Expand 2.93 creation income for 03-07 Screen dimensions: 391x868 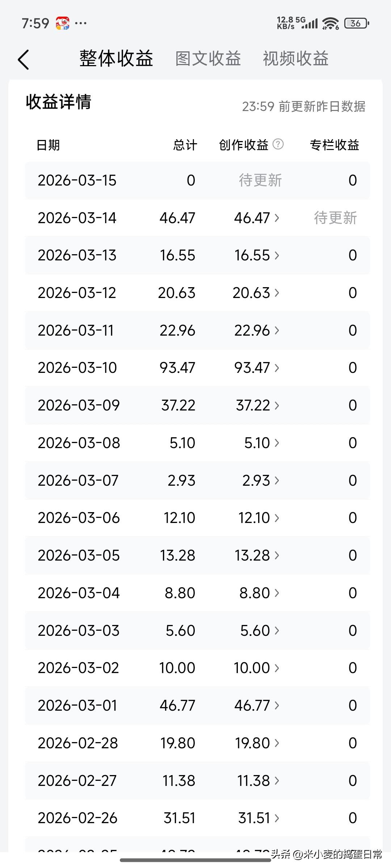pyautogui.click(x=261, y=481)
